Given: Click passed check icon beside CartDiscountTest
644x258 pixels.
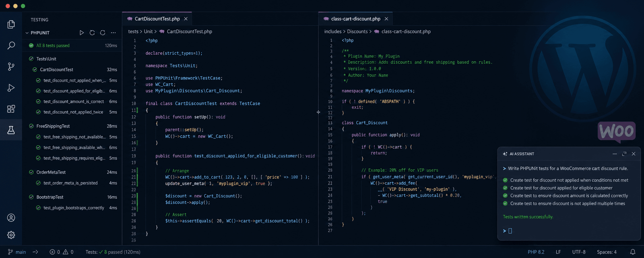Looking at the screenshot, I should click(35, 70).
